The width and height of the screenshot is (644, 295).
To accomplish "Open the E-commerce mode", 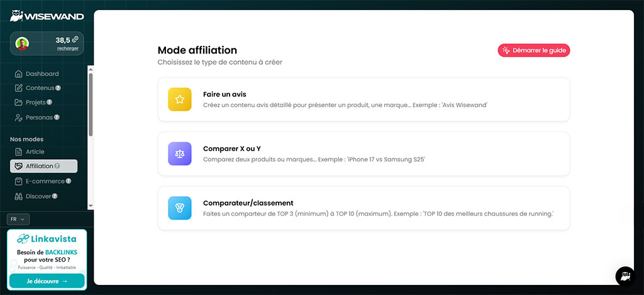I will [45, 181].
